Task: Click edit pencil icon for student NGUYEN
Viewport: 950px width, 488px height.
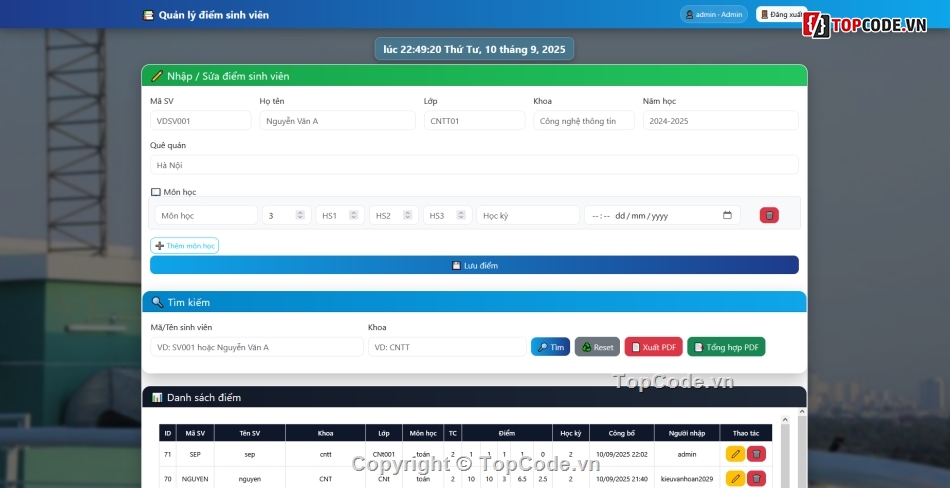Action: 735,479
